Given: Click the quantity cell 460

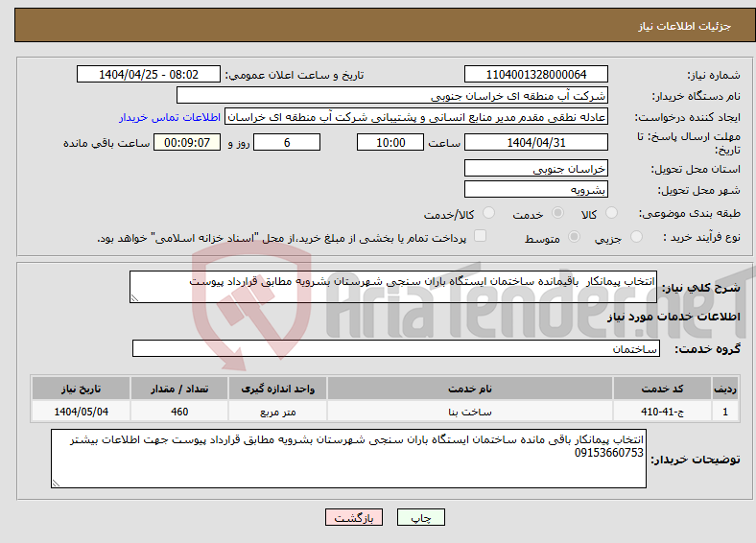Looking at the screenshot, I should (x=179, y=412).
